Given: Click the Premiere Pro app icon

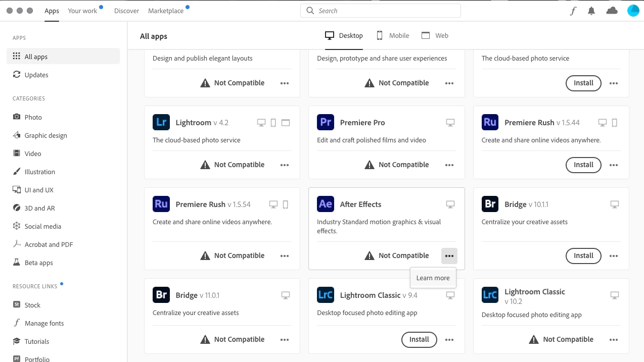Looking at the screenshot, I should (326, 122).
